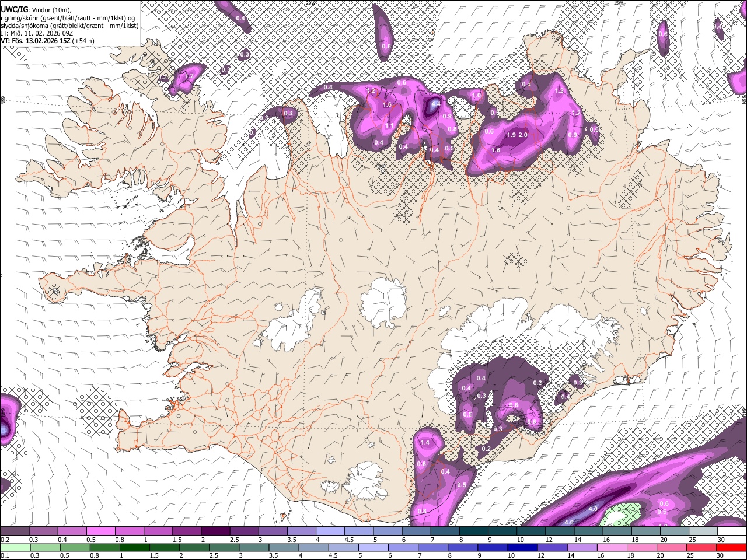This screenshot has height=560, width=747.
Task: Click the 1.4 snowfall value on the map
Action: (x=425, y=443)
